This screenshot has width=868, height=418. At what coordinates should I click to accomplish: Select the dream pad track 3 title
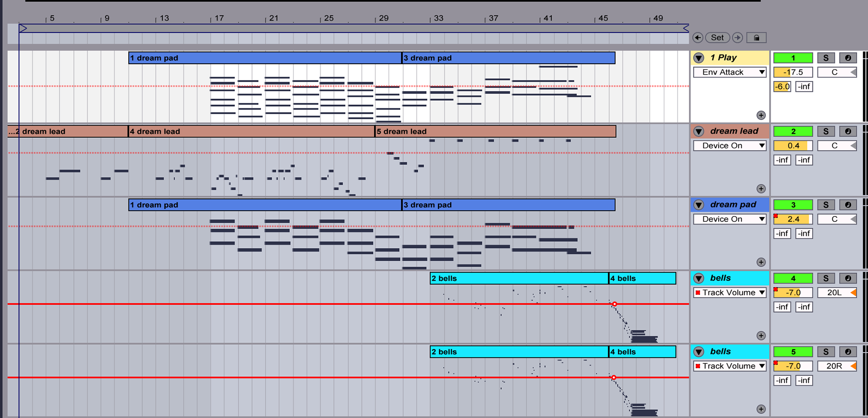coord(733,204)
